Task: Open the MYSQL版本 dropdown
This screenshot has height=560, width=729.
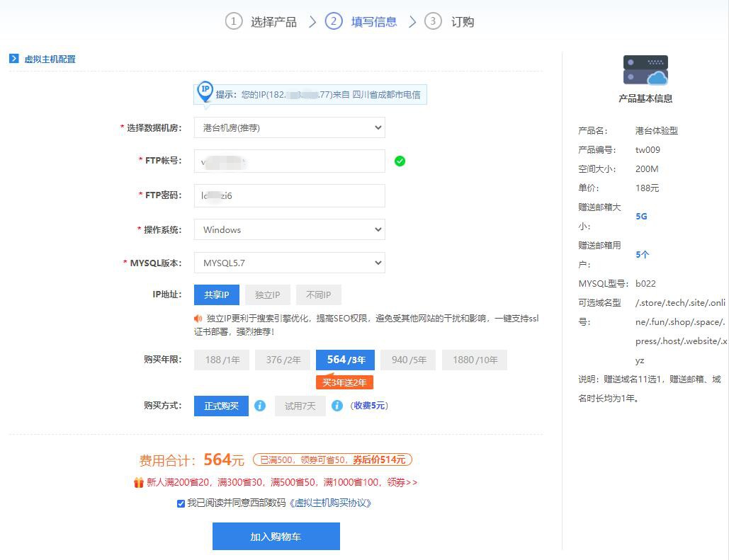Action: 289,263
